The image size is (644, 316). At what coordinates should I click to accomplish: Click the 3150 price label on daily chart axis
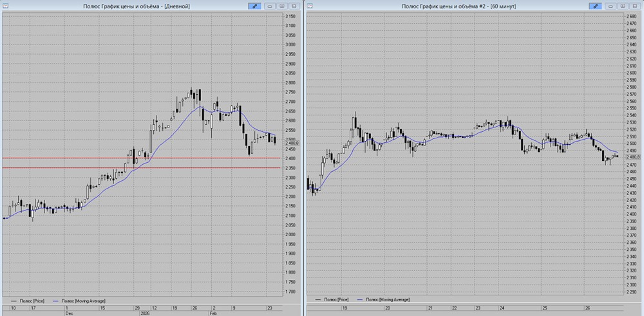coord(291,17)
